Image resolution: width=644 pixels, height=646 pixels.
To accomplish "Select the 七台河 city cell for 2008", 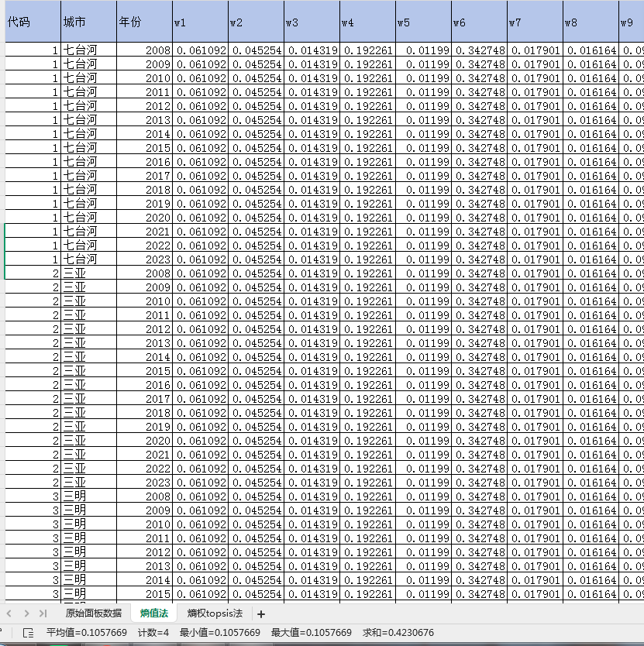I will (x=88, y=50).
